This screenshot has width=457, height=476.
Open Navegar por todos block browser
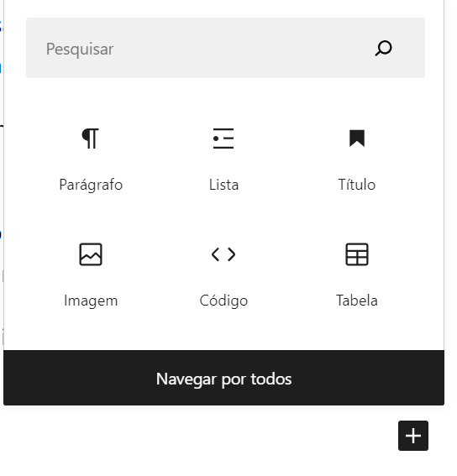point(224,378)
